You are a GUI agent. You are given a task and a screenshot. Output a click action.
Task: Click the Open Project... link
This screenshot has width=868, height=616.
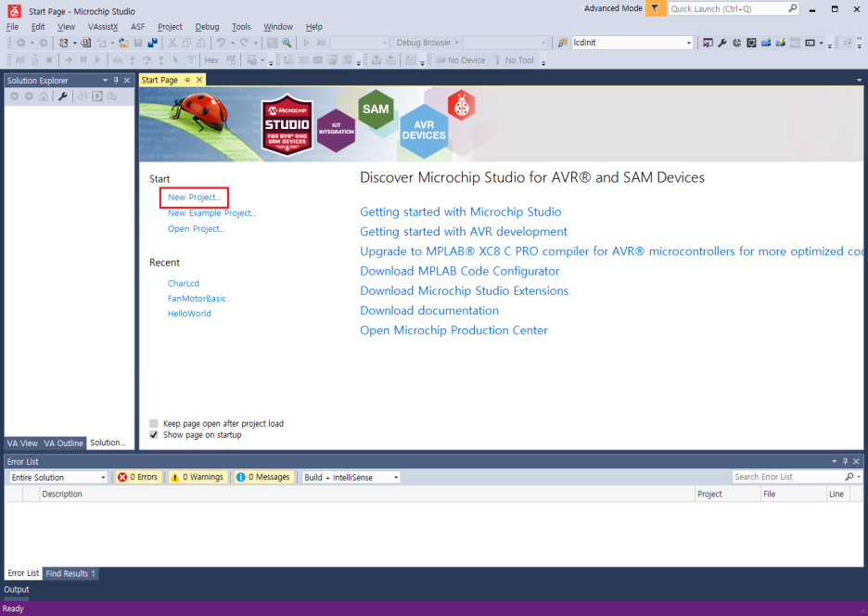tap(196, 229)
